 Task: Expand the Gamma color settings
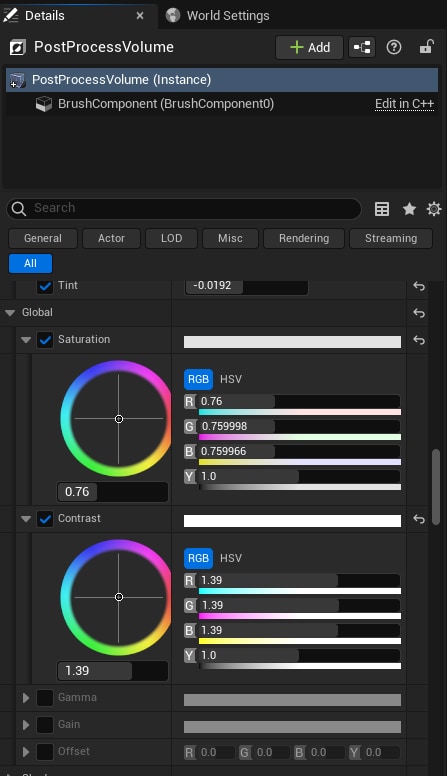pyautogui.click(x=26, y=698)
